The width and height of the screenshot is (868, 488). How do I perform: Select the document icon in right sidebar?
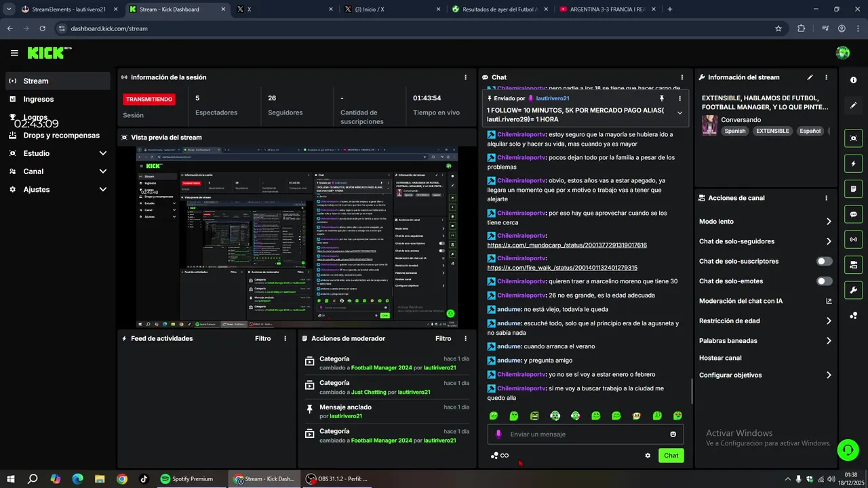click(853, 188)
